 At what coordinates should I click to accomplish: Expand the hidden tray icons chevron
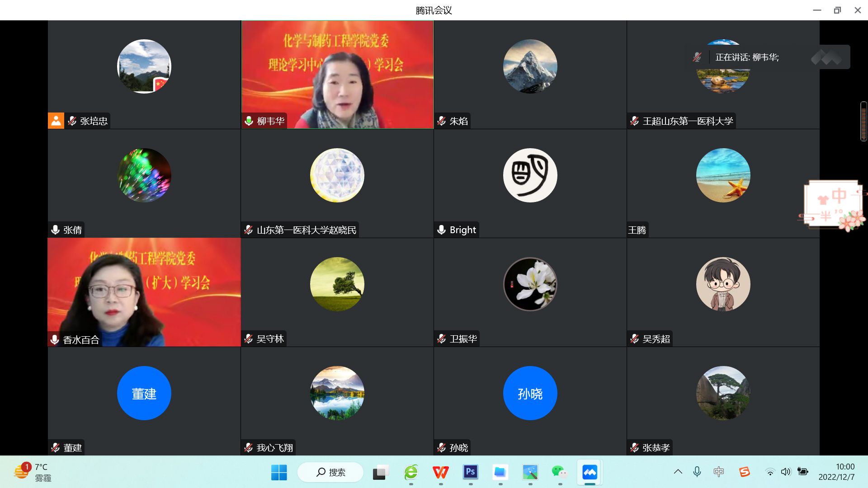(678, 472)
